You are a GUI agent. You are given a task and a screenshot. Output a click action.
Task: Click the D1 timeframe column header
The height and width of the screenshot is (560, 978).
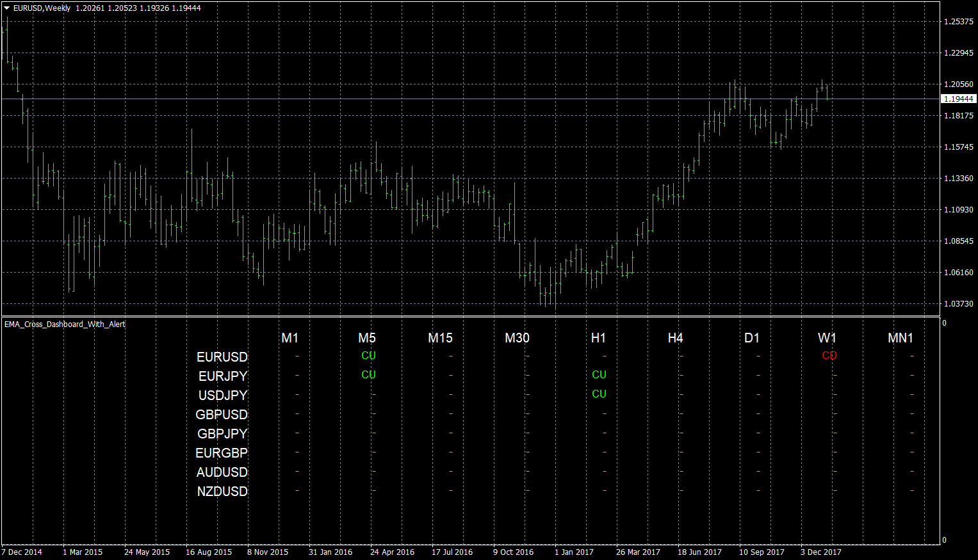click(x=752, y=338)
